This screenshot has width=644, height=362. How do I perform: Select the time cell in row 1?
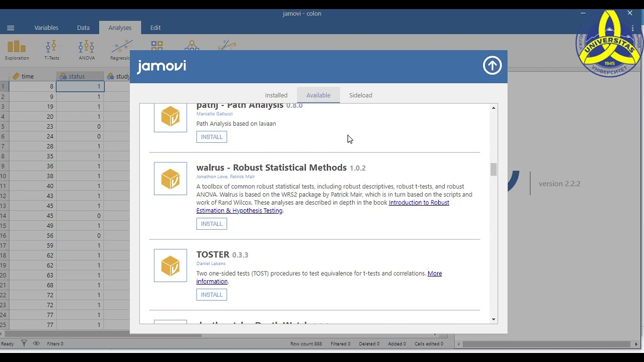point(33,86)
